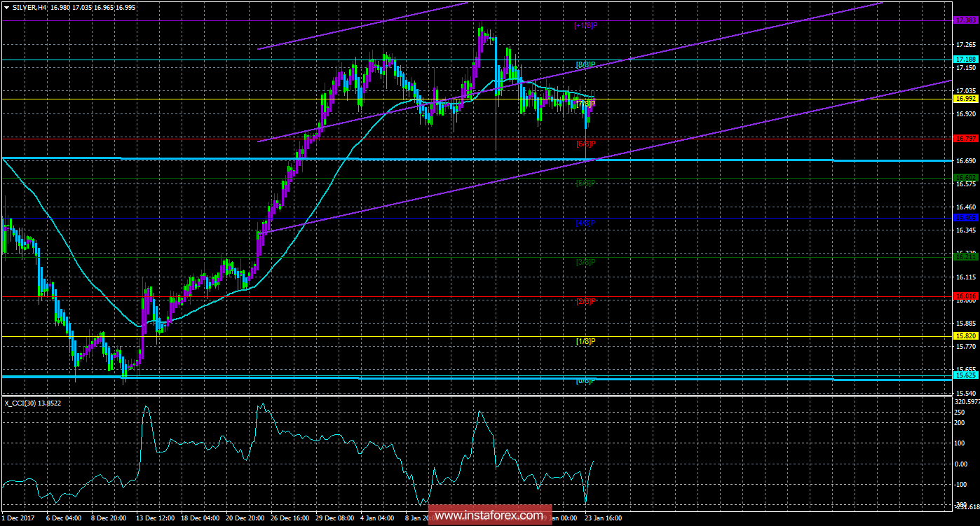Click the red 16.016 price tag
This screenshot has width=980, height=526.
tap(965, 296)
